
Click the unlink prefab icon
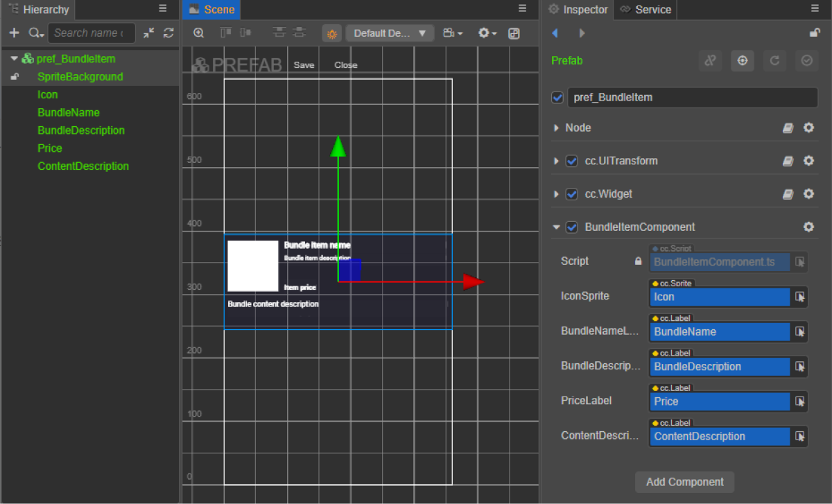pos(709,61)
